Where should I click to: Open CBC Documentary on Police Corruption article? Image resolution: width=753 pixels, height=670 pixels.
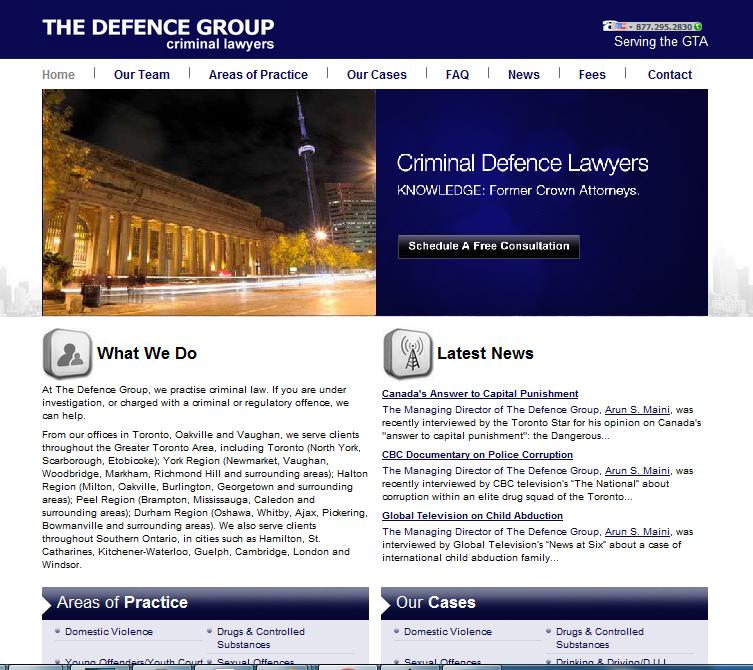(477, 455)
